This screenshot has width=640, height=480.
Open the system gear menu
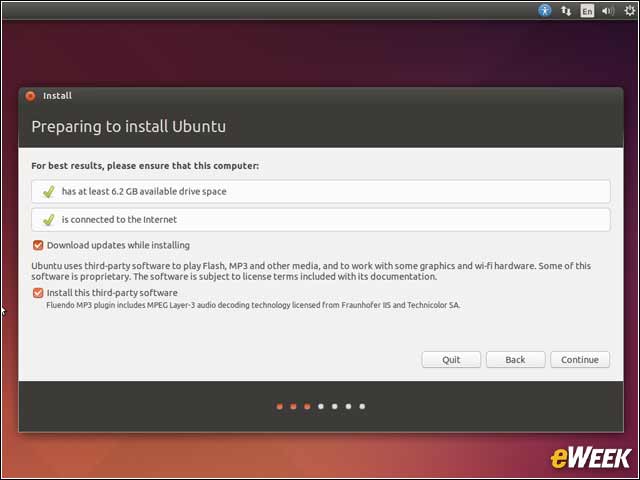point(630,10)
